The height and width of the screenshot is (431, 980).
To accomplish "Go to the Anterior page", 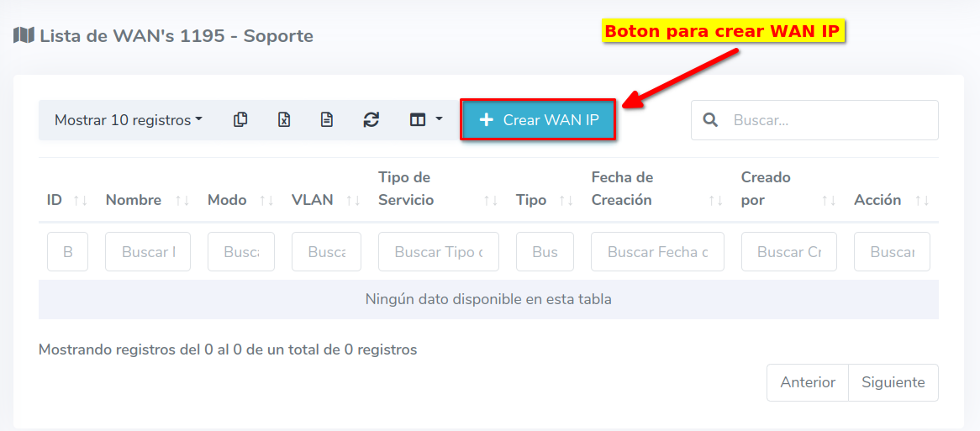I will click(x=807, y=382).
